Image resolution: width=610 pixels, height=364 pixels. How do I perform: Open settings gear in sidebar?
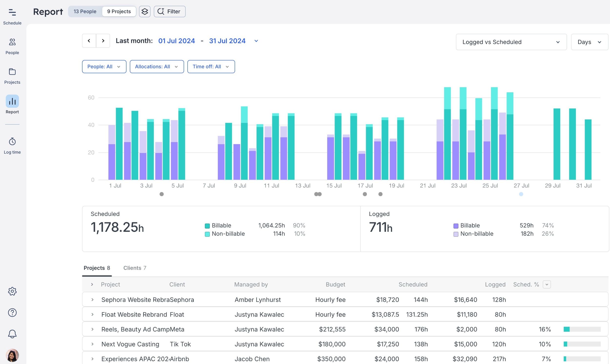[x=12, y=291]
